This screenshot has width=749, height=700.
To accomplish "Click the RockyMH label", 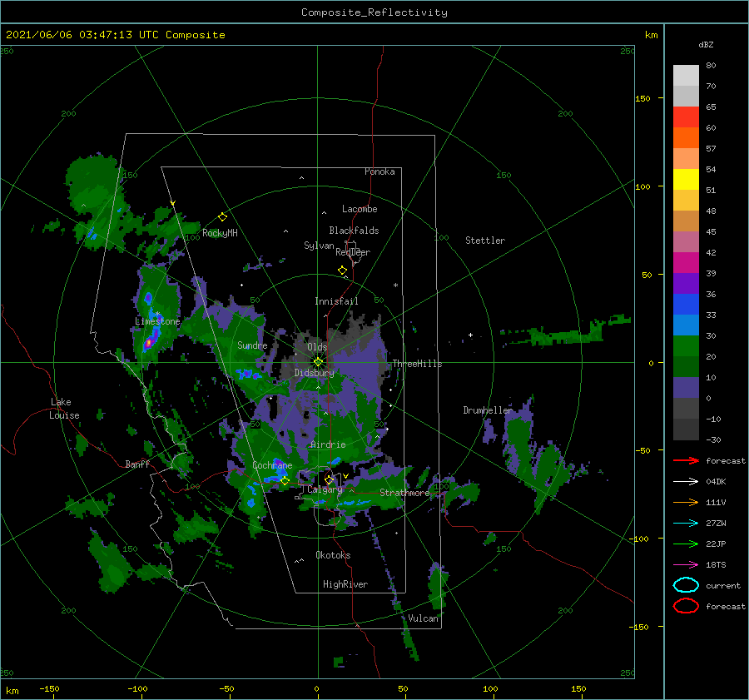I will (x=220, y=233).
